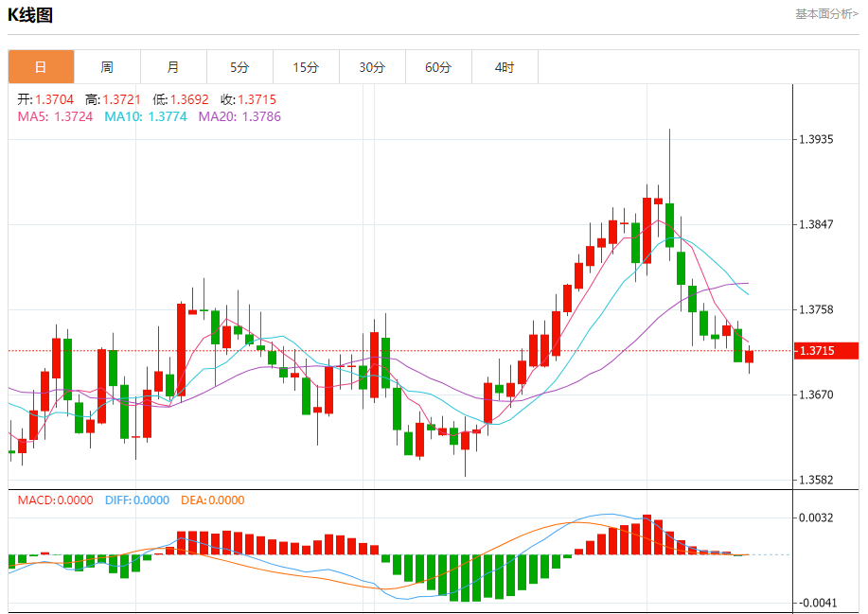This screenshot has width=868, height=614.
Task: Click the DIFF:0.0000 indicator label
Action: 137,500
